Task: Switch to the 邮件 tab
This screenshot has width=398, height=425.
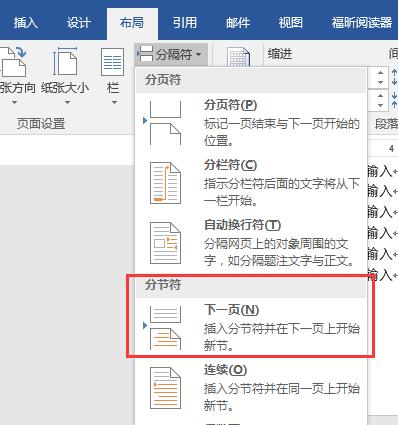Action: pyautogui.click(x=238, y=23)
